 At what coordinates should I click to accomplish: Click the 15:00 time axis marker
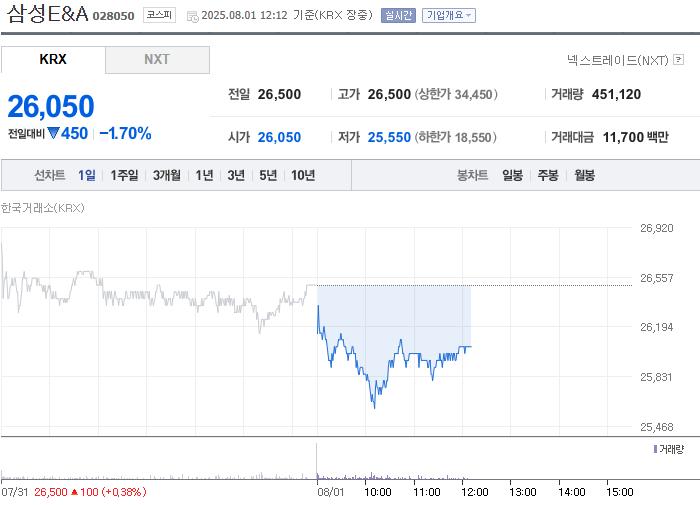(620, 492)
